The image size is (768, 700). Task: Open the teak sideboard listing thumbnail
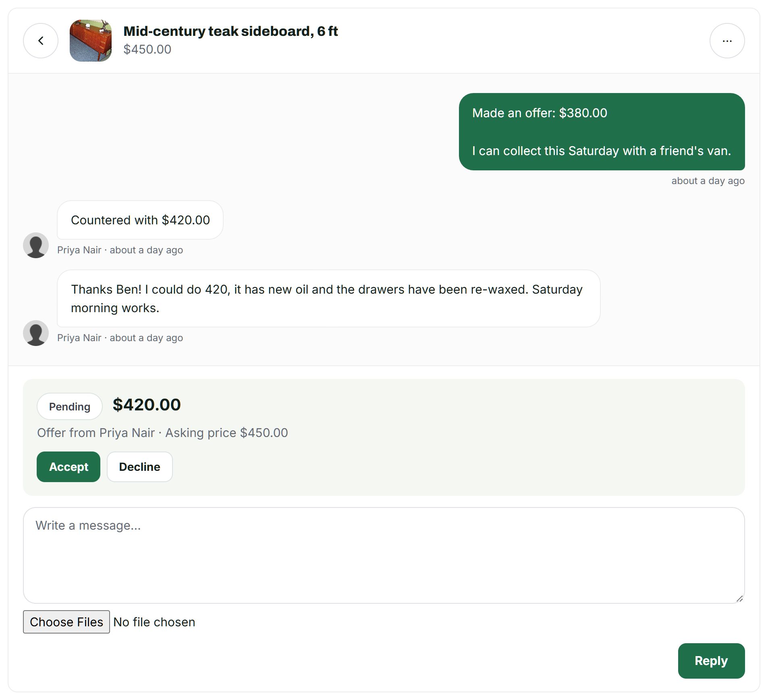click(91, 41)
